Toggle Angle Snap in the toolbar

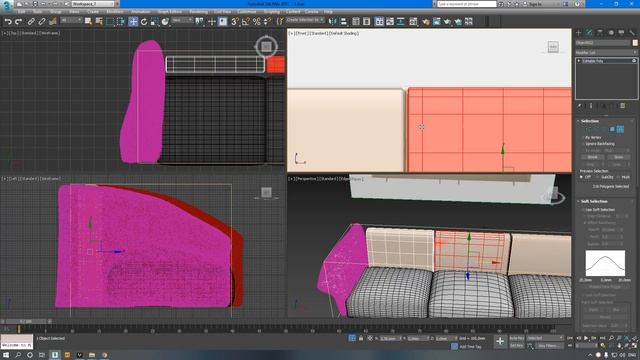pos(246,22)
